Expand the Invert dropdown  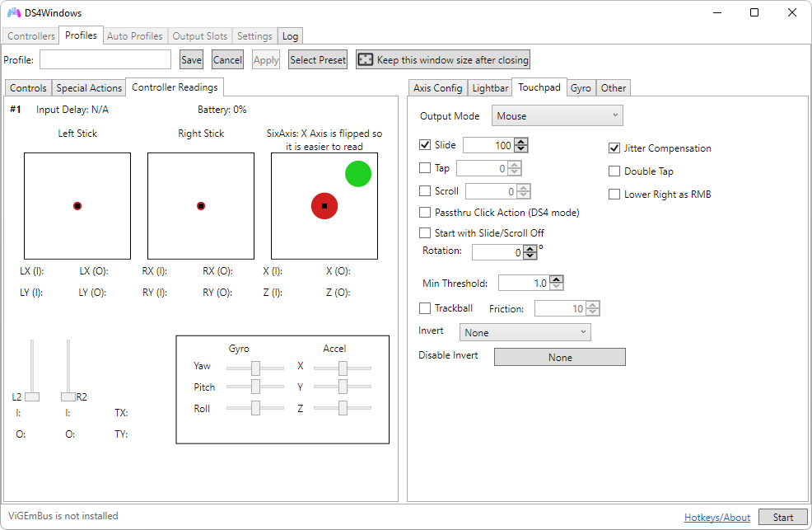point(525,332)
